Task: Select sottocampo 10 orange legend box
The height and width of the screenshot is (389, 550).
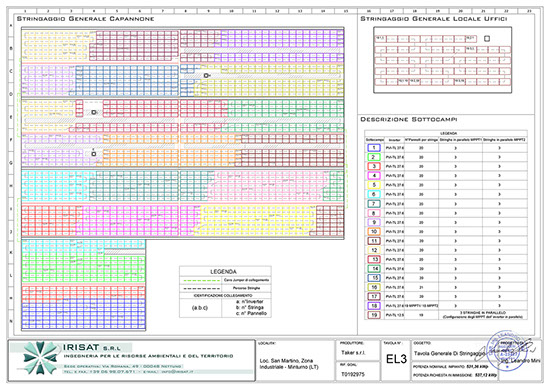Action: click(374, 232)
